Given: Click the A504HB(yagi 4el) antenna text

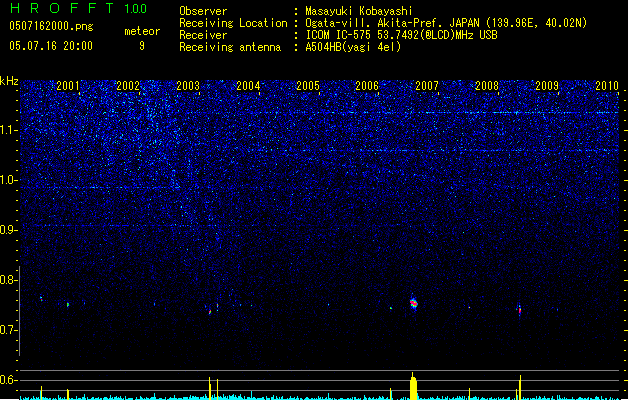Looking at the screenshot, I should [353, 47].
